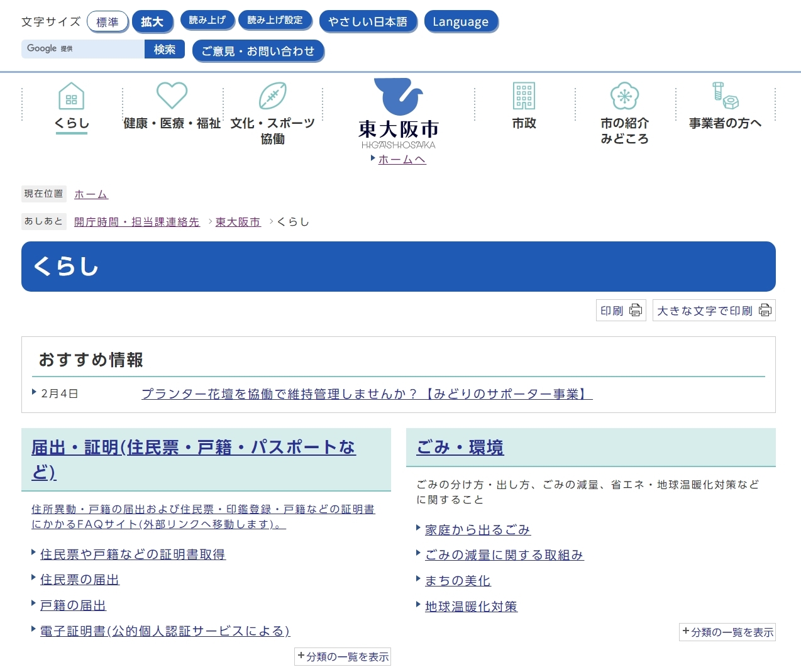Select the heart icon for 健康・医療・福祉
The image size is (801, 672).
(x=171, y=96)
